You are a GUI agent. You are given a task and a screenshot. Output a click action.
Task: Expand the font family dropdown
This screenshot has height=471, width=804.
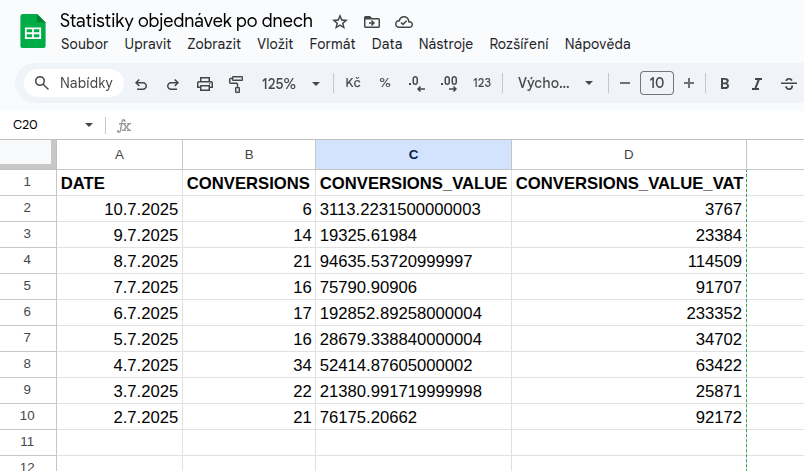click(x=555, y=84)
